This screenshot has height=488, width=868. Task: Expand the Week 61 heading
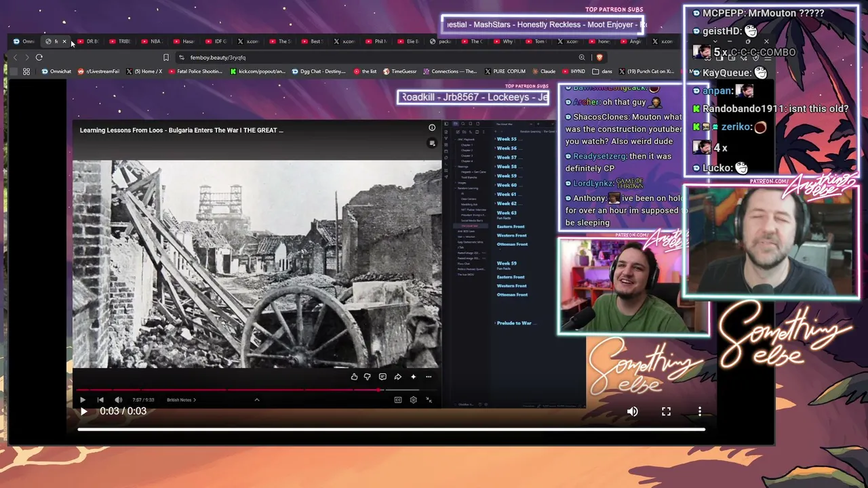(506, 195)
